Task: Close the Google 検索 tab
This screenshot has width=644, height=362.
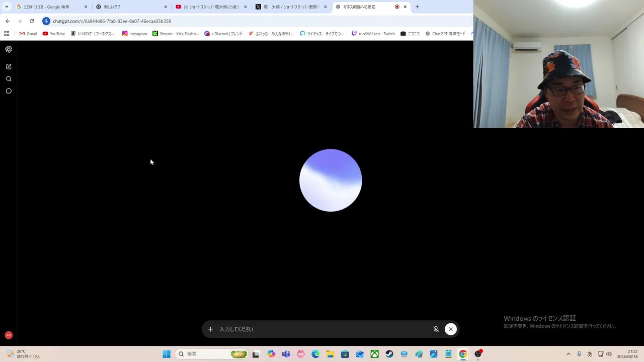Action: tap(86, 7)
